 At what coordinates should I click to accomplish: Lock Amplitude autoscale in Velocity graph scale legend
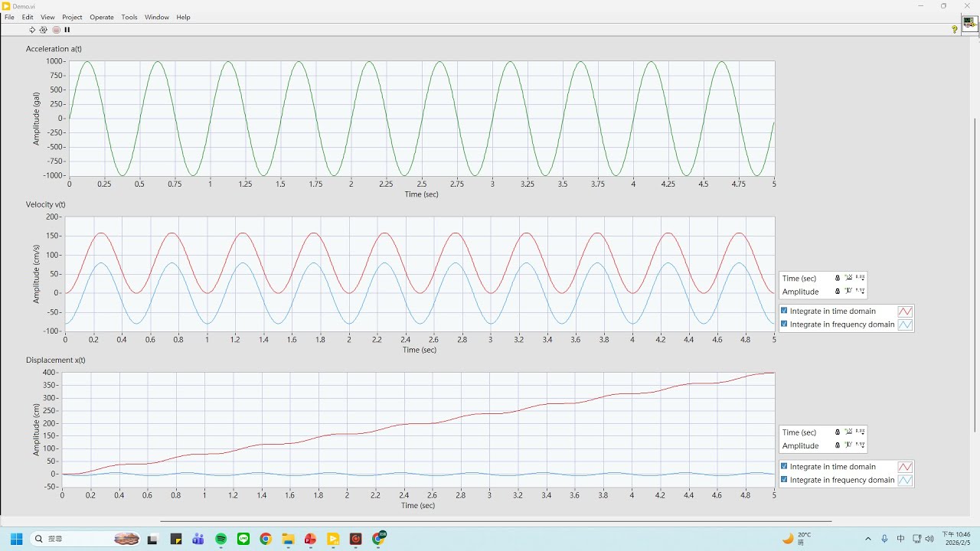[x=838, y=291]
